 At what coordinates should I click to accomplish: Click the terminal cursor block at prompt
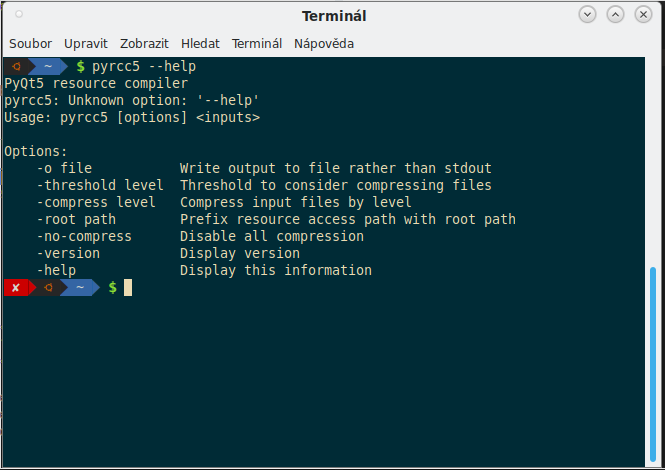128,288
